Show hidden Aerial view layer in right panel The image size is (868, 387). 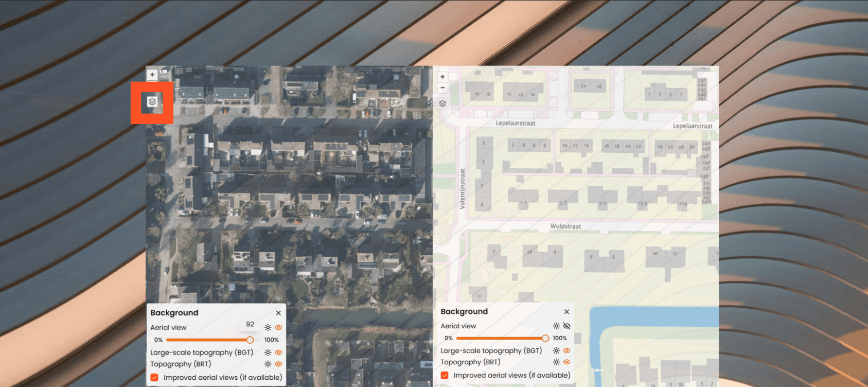[567, 326]
